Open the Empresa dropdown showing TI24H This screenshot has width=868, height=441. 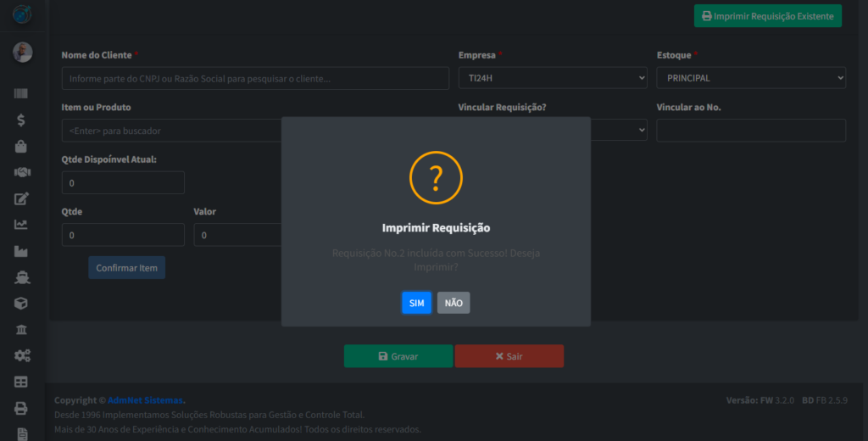pos(552,78)
